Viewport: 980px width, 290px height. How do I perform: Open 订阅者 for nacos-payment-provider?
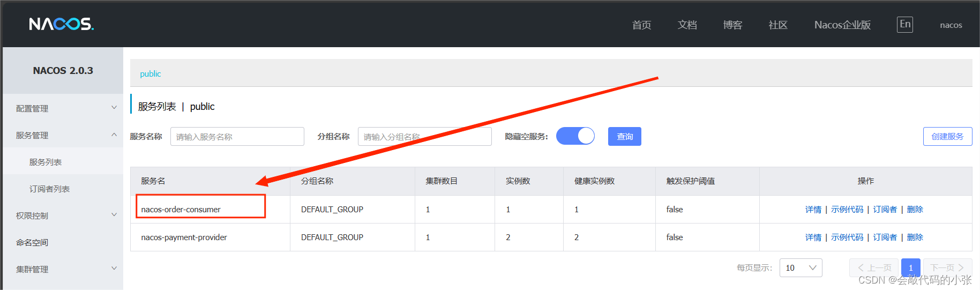pos(885,237)
